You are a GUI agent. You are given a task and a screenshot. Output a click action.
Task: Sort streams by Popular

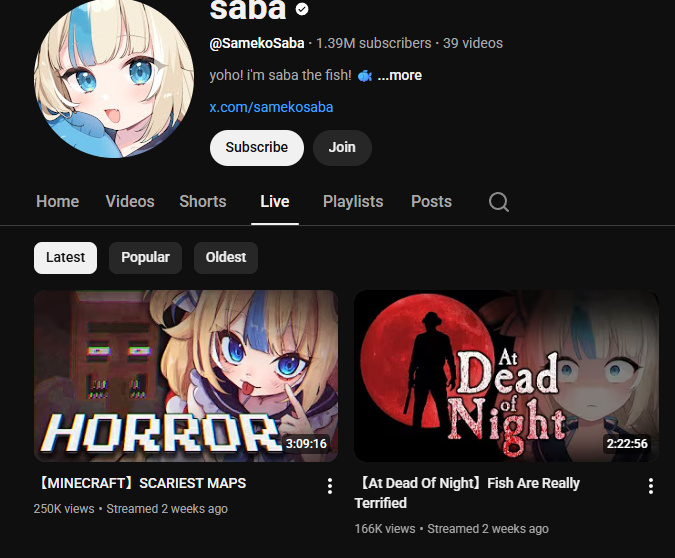point(146,257)
